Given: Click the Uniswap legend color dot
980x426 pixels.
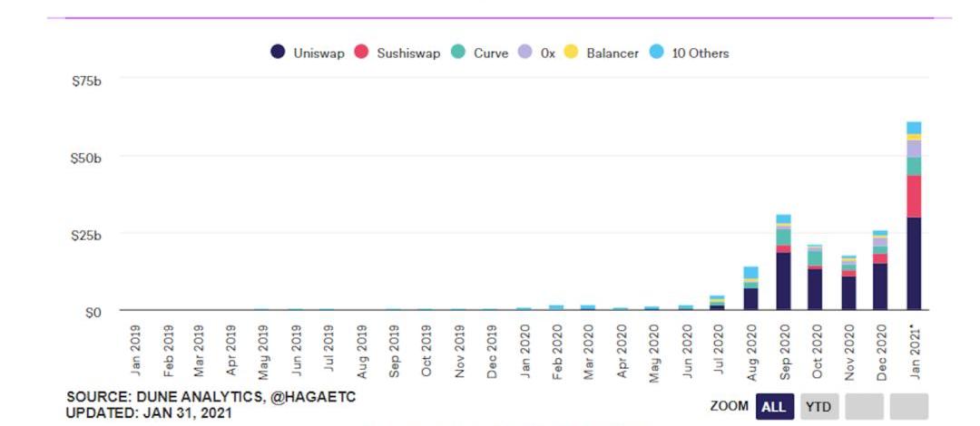Looking at the screenshot, I should 279,53.
